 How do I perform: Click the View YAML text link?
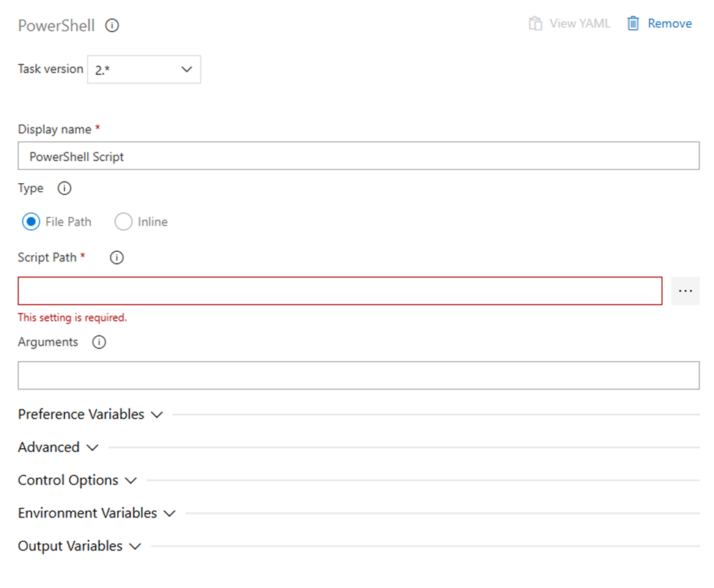(x=579, y=23)
